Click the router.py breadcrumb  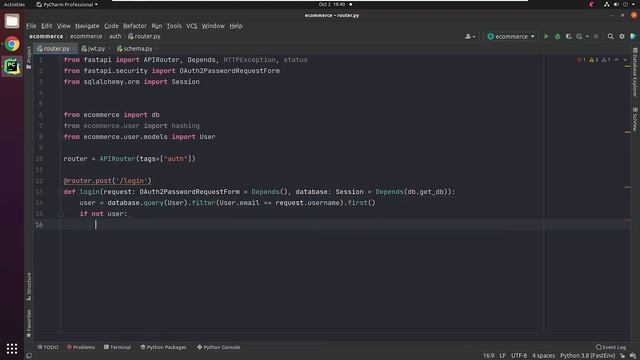tap(144, 36)
